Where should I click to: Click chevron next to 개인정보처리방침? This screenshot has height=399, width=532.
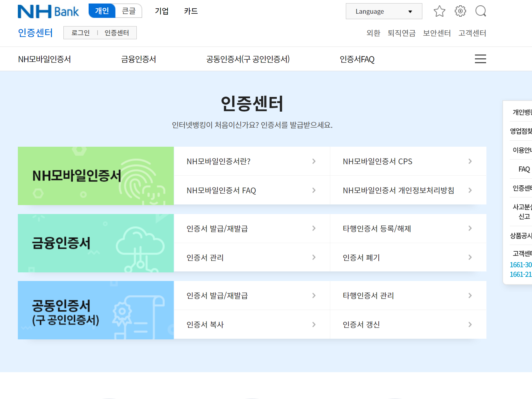pyautogui.click(x=470, y=190)
